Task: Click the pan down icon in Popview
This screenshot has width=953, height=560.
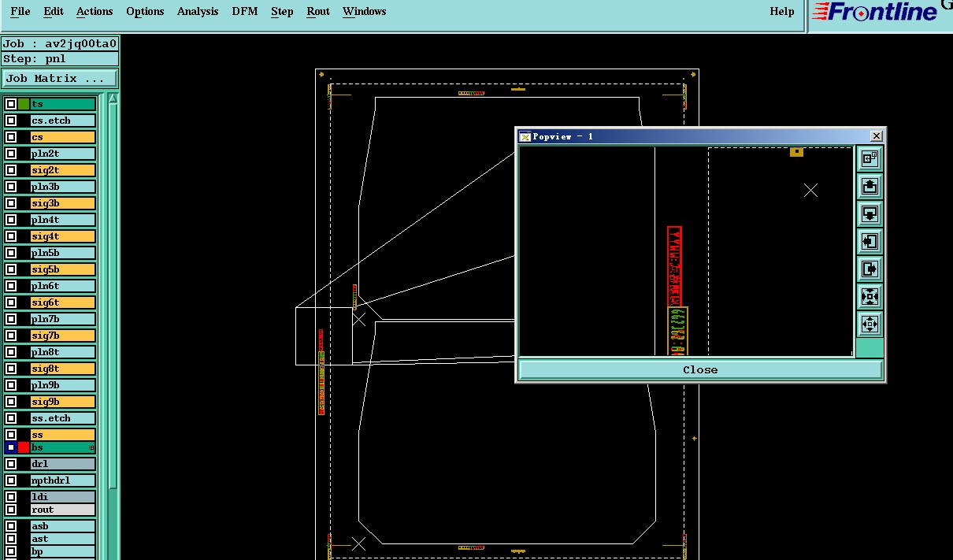Action: coord(870,214)
